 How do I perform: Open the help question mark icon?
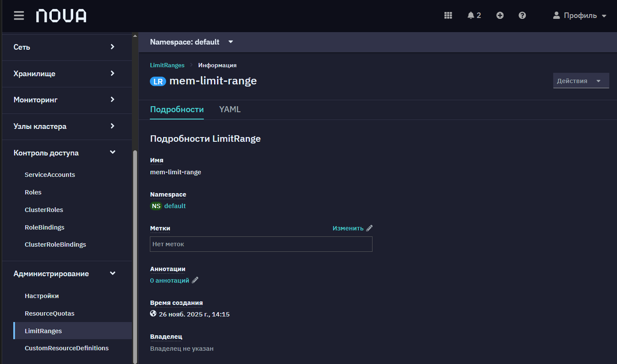point(522,15)
